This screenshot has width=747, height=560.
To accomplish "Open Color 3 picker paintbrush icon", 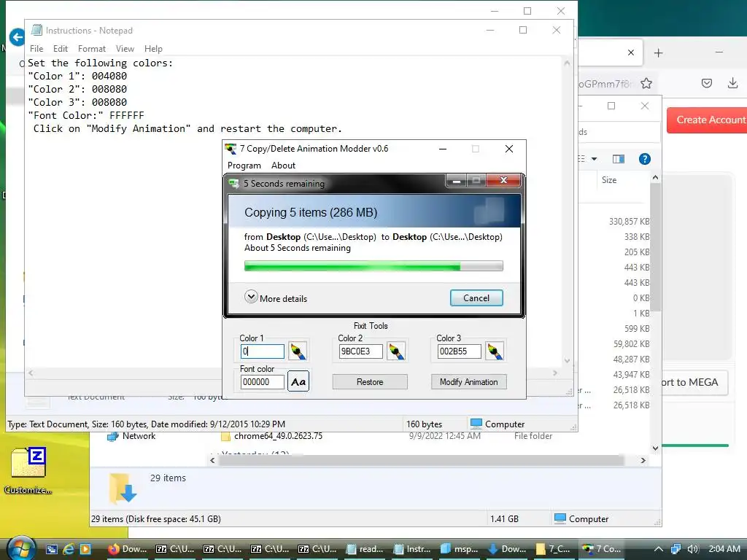I will 495,351.
